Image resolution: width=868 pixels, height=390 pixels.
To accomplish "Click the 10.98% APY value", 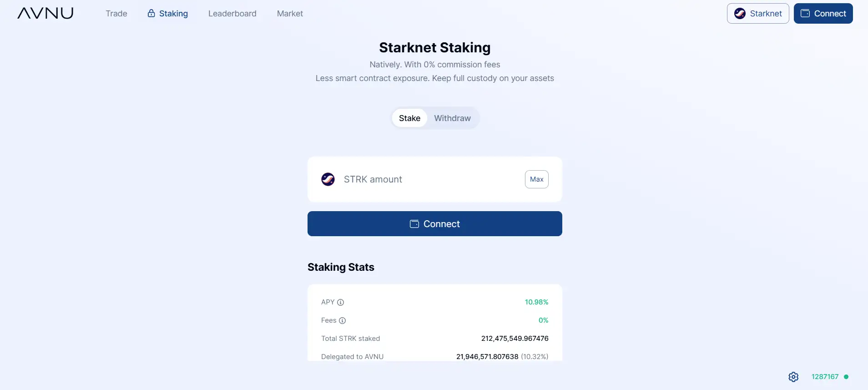I will coord(536,302).
